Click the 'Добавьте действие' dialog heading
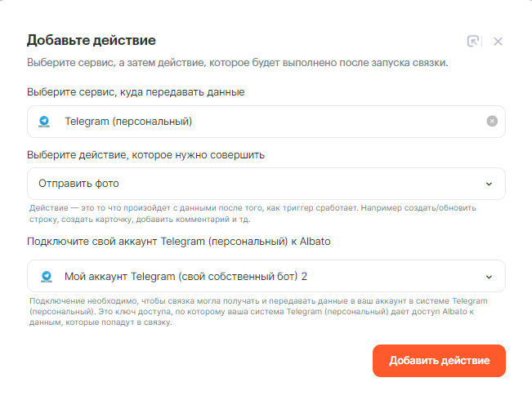The width and height of the screenshot is (532, 400). (91, 40)
